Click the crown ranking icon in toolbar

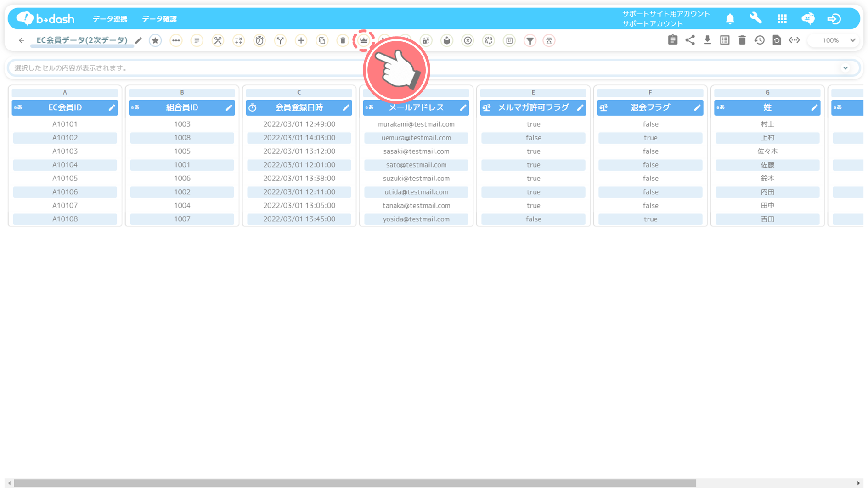[364, 40]
